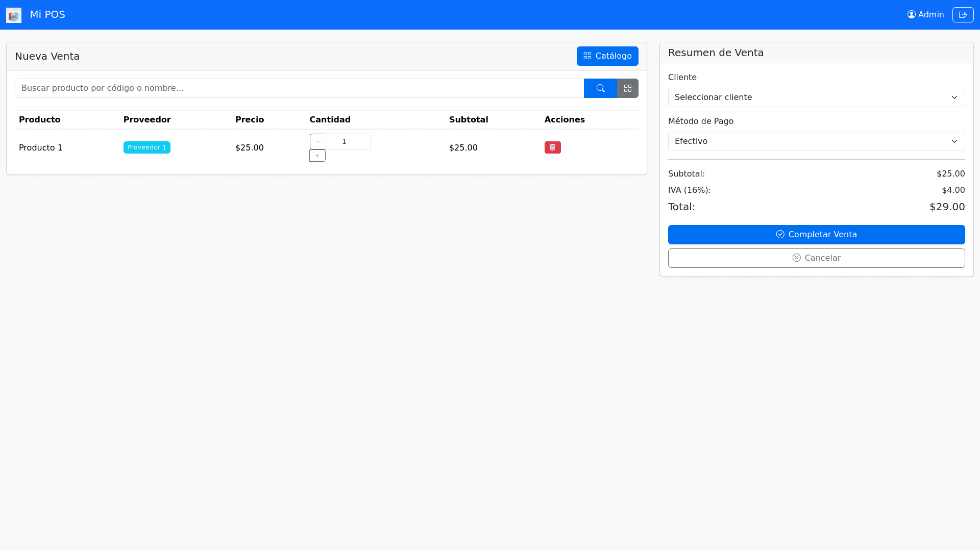Focus the product search input field
The height and width of the screenshot is (551, 980).
(x=299, y=88)
